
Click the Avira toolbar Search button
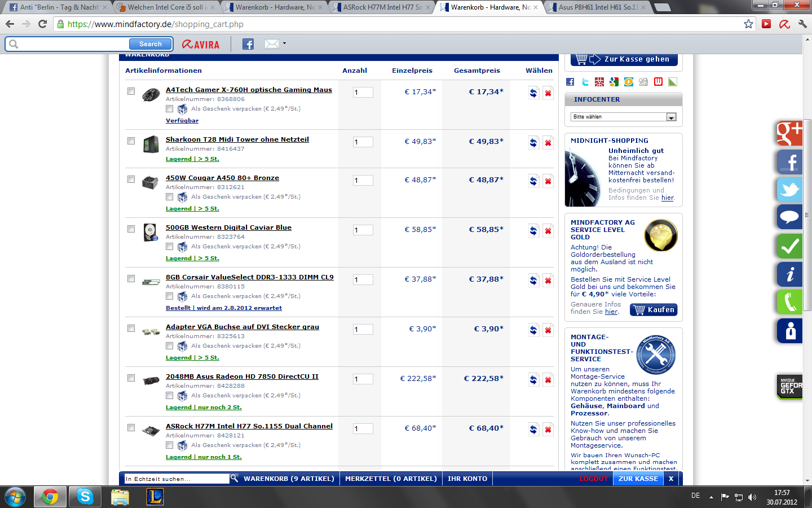pos(151,44)
